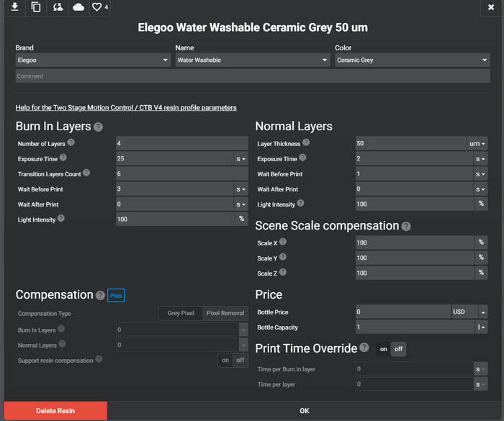This screenshot has width=504, height=421.
Task: Turn Print Time Override on
Action: 384,349
